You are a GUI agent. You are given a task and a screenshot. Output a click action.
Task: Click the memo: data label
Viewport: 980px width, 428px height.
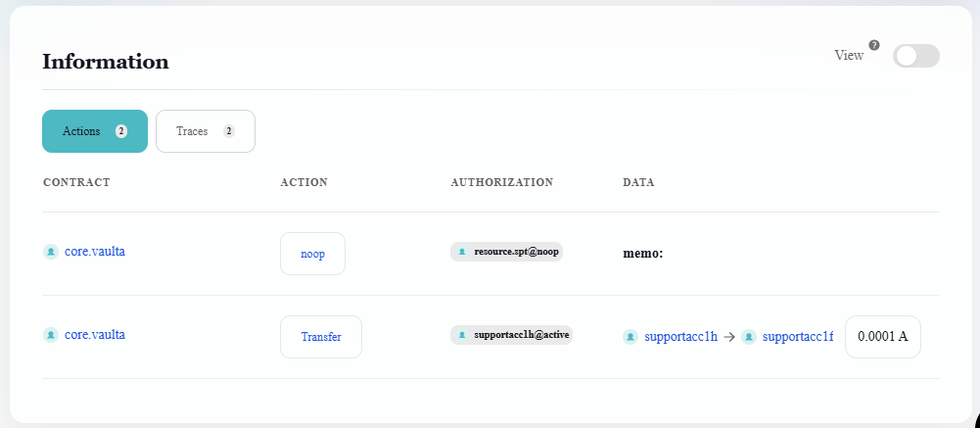point(643,254)
